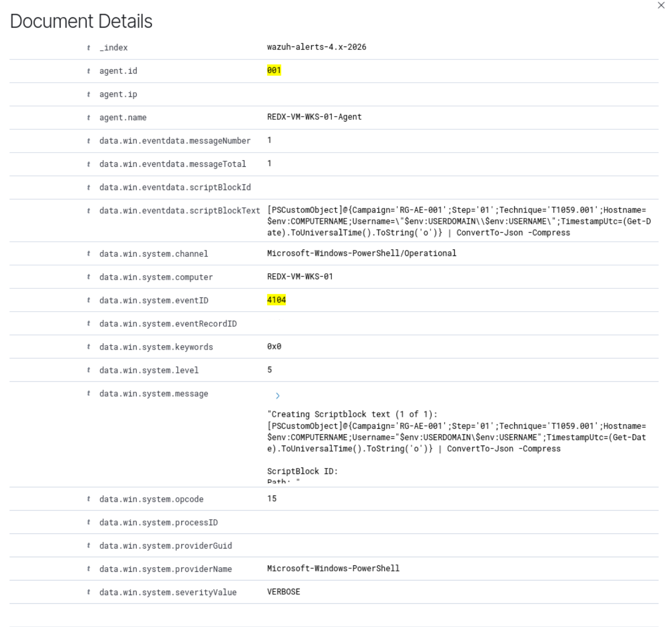Select the data.win.system.providerName field name

pos(166,569)
